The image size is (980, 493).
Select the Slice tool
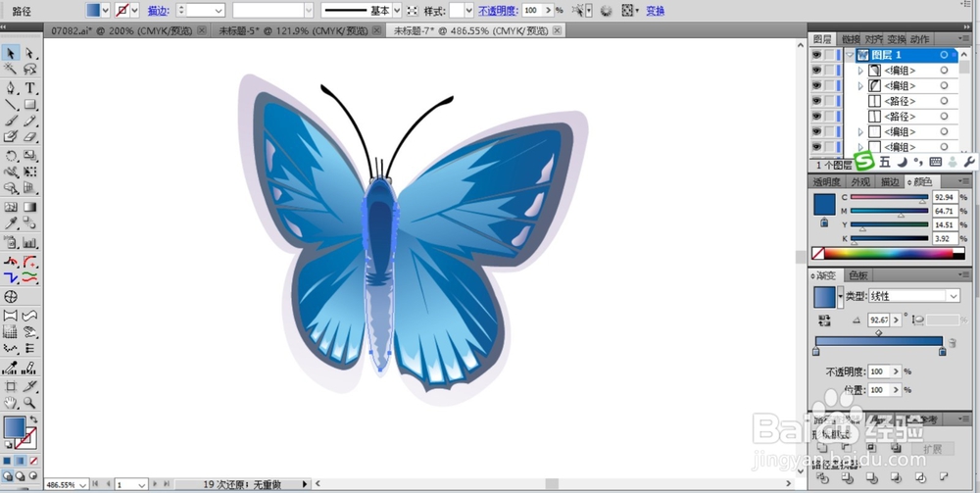click(29, 386)
